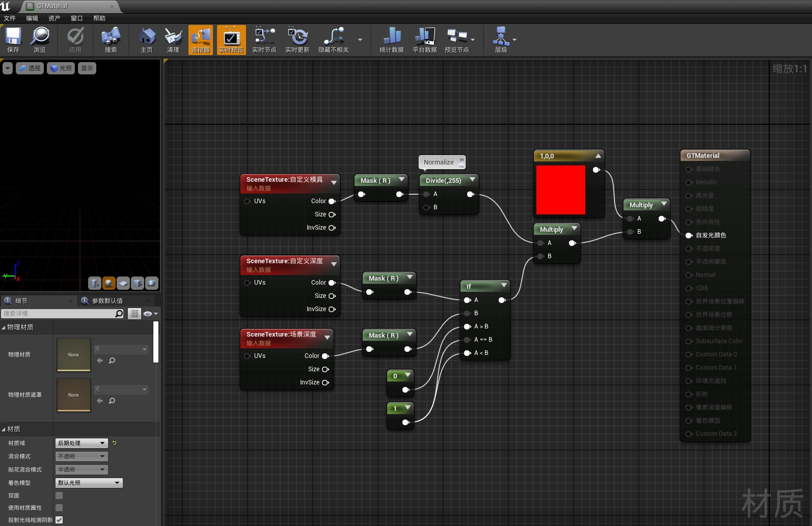Click the red color preview of 1,0,0 node
The height and width of the screenshot is (526, 812).
point(560,189)
